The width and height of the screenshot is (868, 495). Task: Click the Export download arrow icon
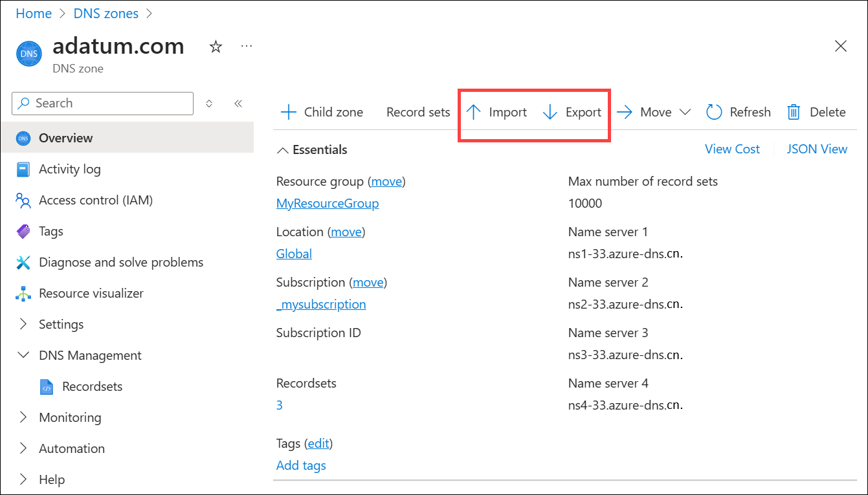point(550,112)
